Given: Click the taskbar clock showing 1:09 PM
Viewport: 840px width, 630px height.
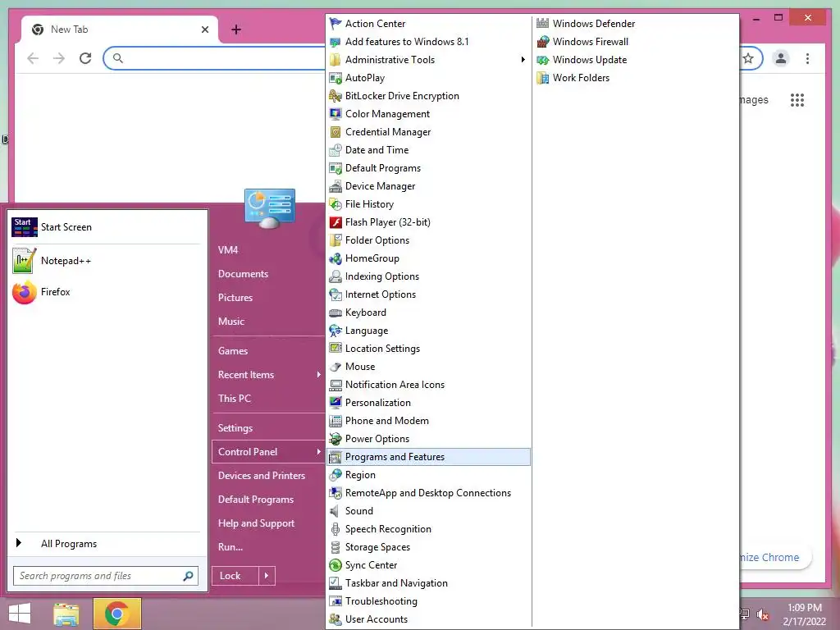Looking at the screenshot, I should 804,614.
